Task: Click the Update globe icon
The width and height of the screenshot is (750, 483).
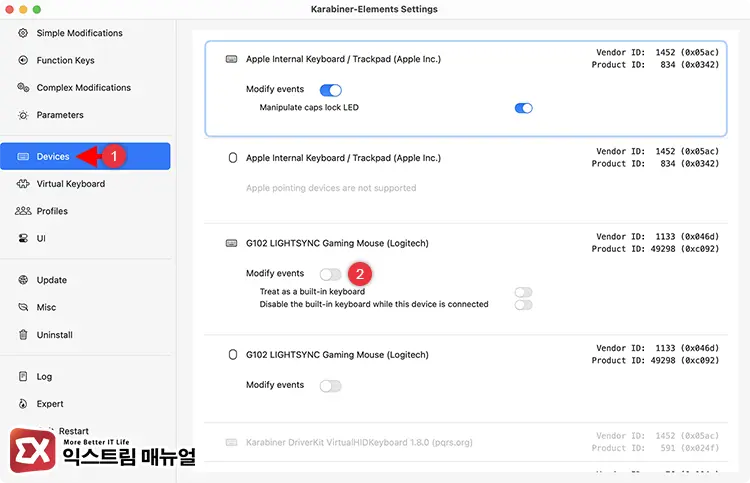Action: tap(23, 280)
